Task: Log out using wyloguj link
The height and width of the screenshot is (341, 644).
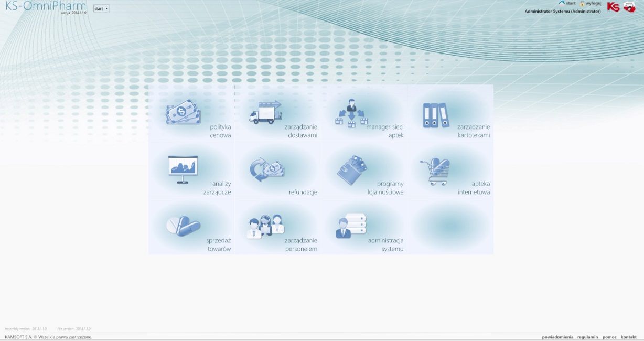Action: 593,3
